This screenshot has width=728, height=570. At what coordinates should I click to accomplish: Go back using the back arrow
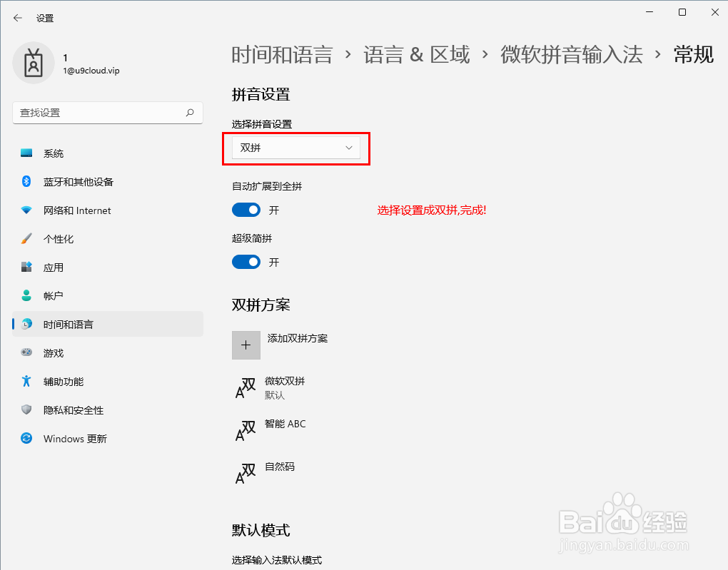click(x=18, y=18)
